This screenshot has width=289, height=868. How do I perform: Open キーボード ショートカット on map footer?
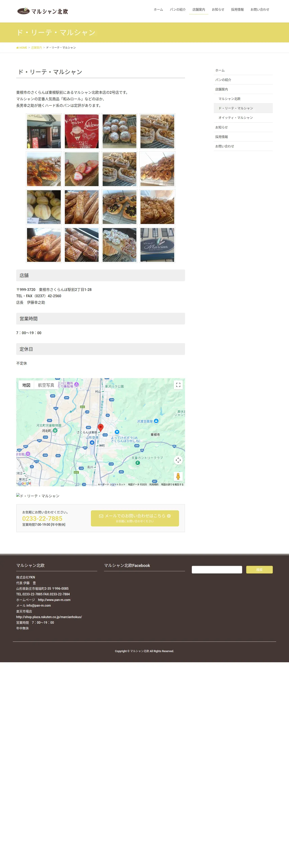point(112,484)
